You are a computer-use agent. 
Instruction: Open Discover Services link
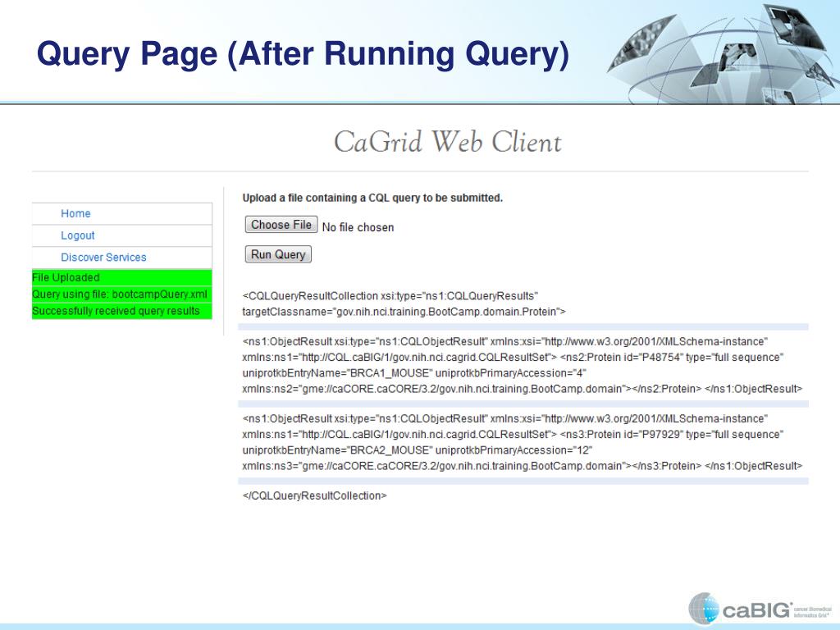(x=103, y=257)
